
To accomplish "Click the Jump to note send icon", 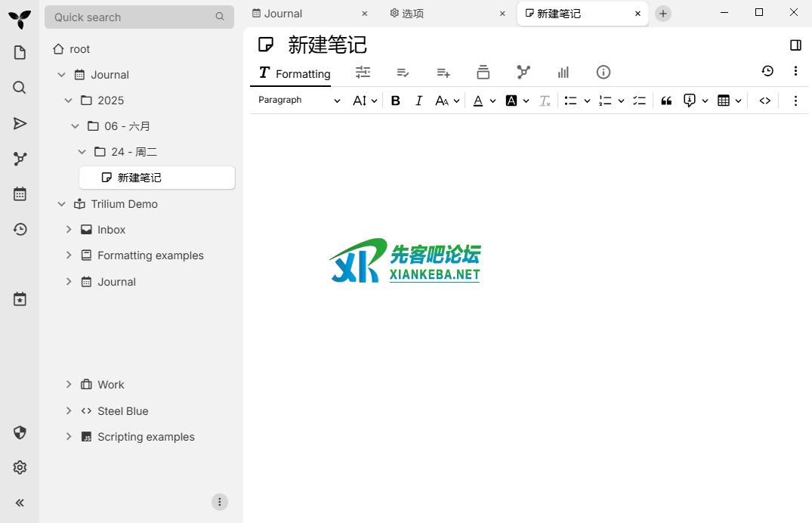I will pos(20,123).
